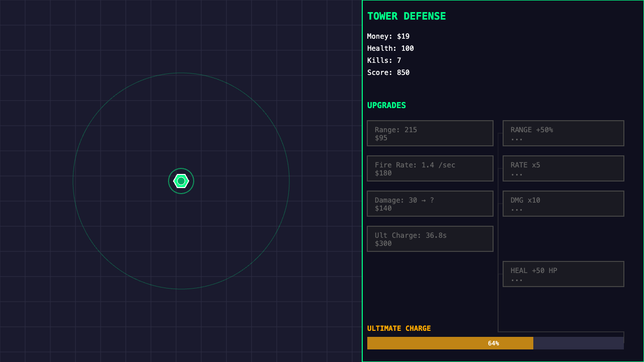Select the RATE x5 ultimate upgrade
The image size is (644, 362).
tap(563, 168)
